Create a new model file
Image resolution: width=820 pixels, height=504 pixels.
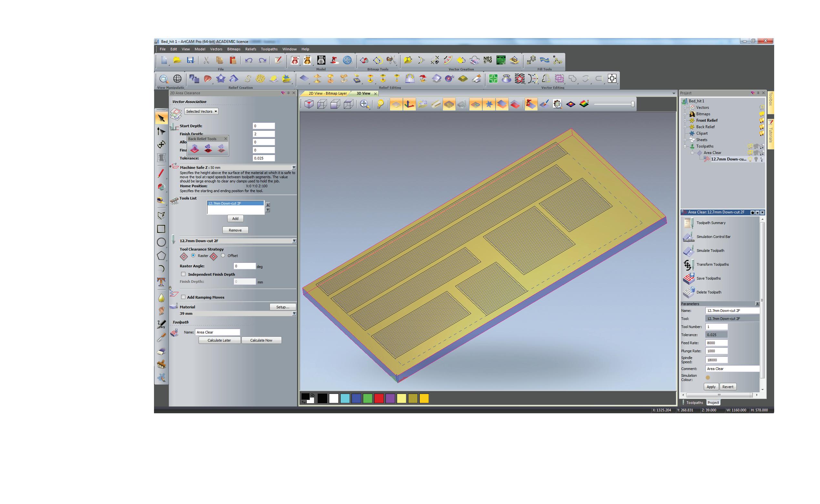pos(164,60)
